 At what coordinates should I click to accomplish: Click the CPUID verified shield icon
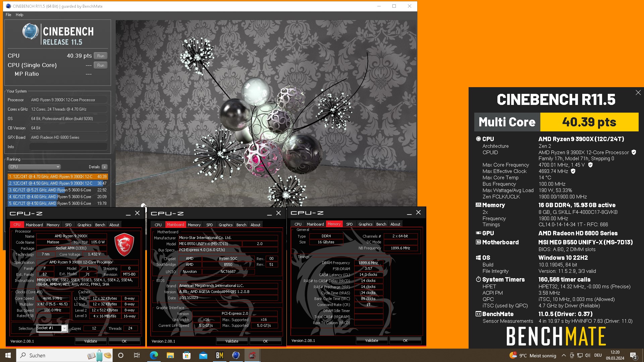[x=634, y=153]
